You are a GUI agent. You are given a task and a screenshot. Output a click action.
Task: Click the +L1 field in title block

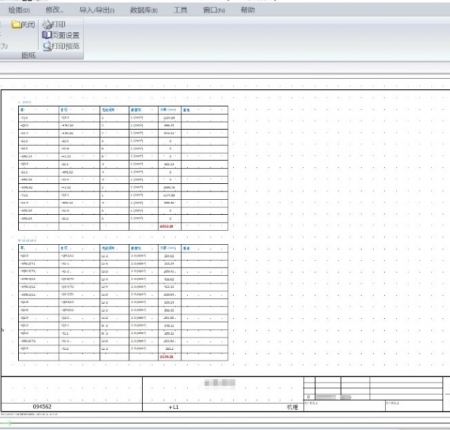[x=174, y=407]
